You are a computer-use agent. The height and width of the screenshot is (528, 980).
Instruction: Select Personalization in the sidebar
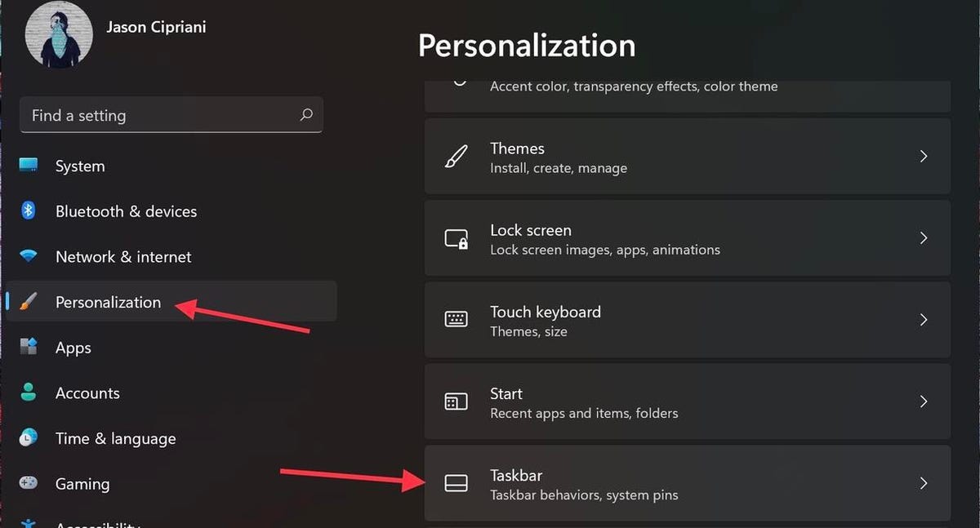(171, 302)
